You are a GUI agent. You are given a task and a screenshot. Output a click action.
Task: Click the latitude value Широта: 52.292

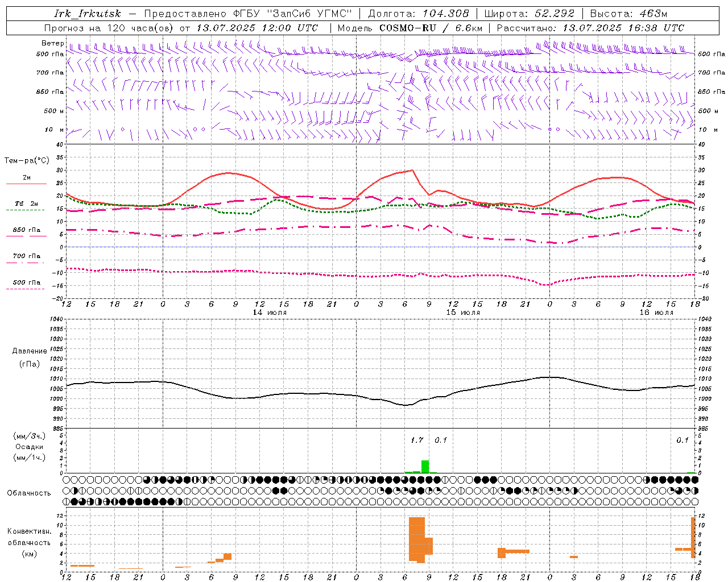[530, 14]
